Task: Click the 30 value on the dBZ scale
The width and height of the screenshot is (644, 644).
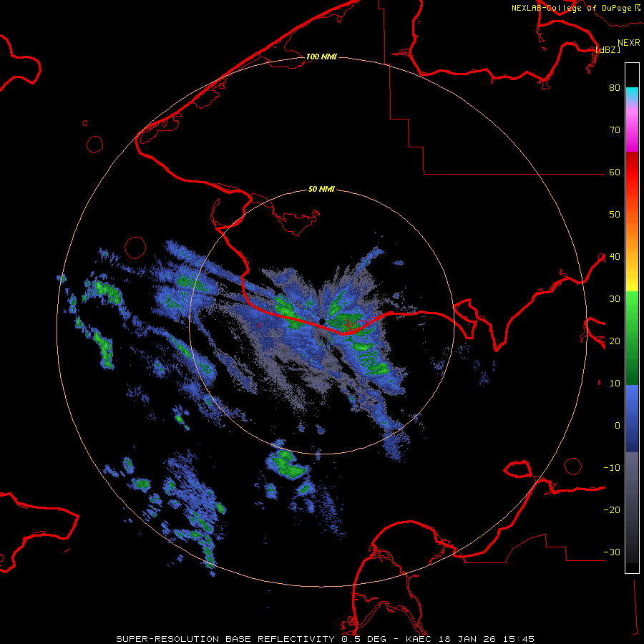Action: point(615,298)
